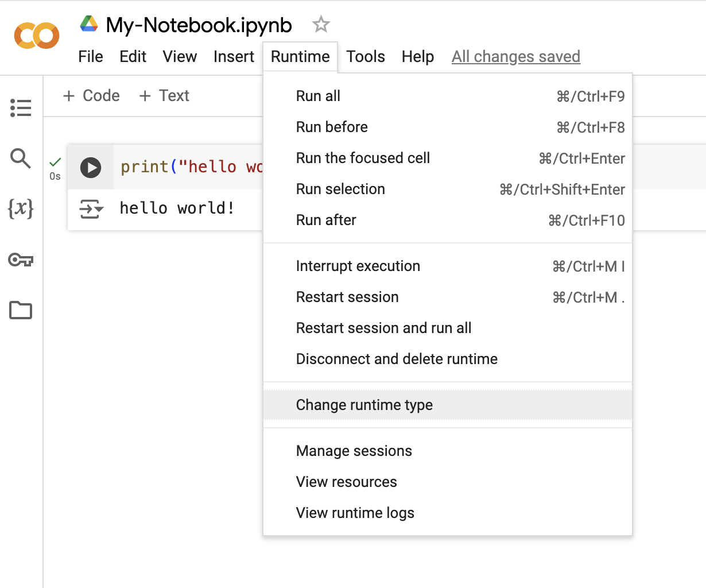Open the variable inspector panel

[21, 210]
